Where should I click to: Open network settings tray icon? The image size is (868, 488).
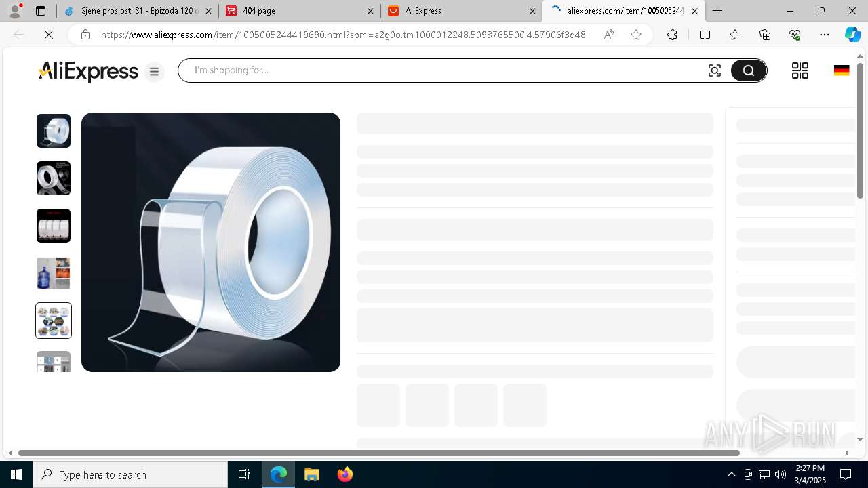point(764,474)
